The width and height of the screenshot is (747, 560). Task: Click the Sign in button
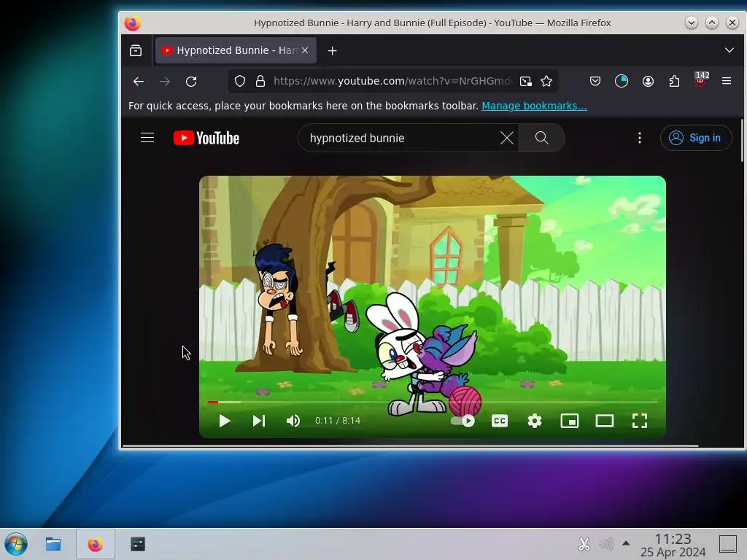[x=695, y=138]
